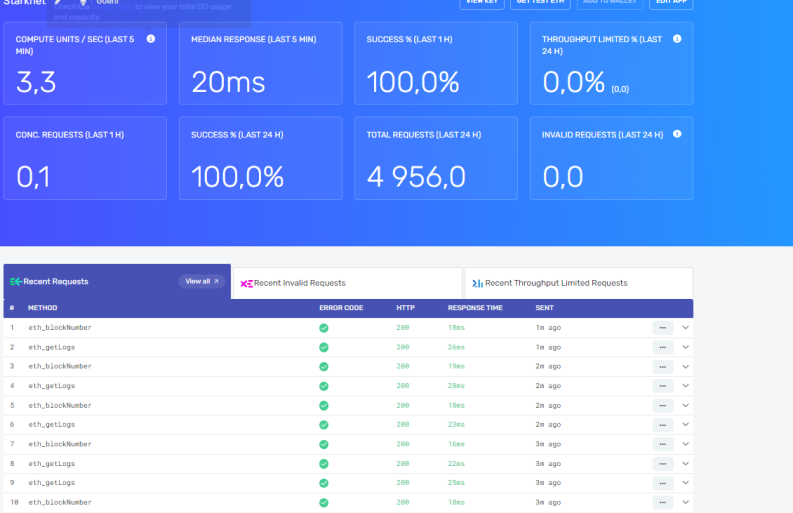Click the View all button

coord(201,281)
